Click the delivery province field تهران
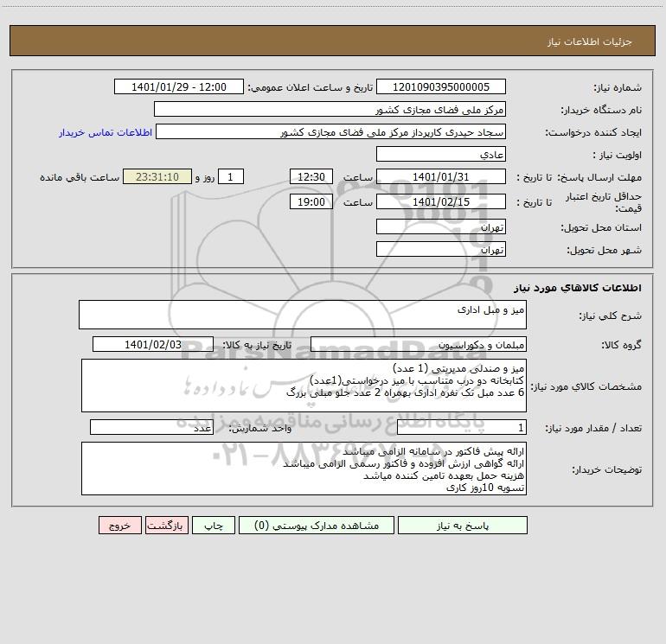This screenshot has height=644, width=666. 441,226
